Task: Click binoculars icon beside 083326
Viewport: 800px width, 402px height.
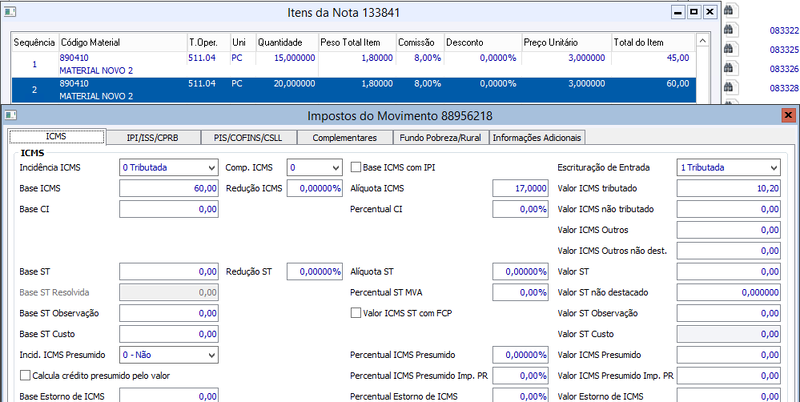Action: tap(729, 68)
